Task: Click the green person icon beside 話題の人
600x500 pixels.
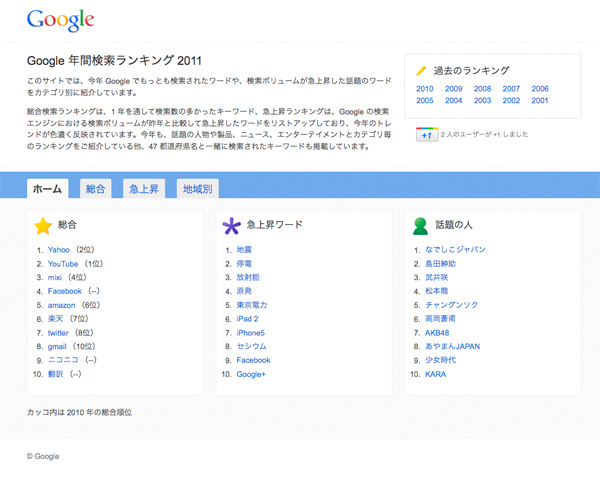Action: 420,226
